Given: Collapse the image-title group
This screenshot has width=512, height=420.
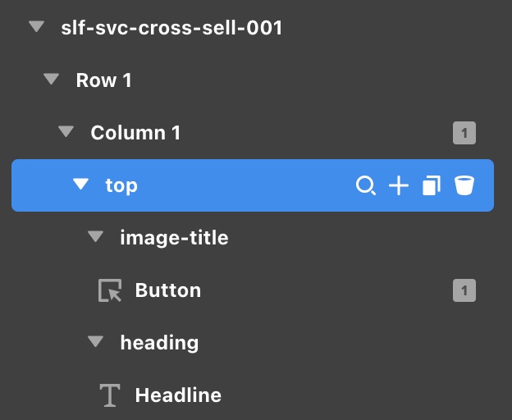Looking at the screenshot, I should click(x=95, y=237).
